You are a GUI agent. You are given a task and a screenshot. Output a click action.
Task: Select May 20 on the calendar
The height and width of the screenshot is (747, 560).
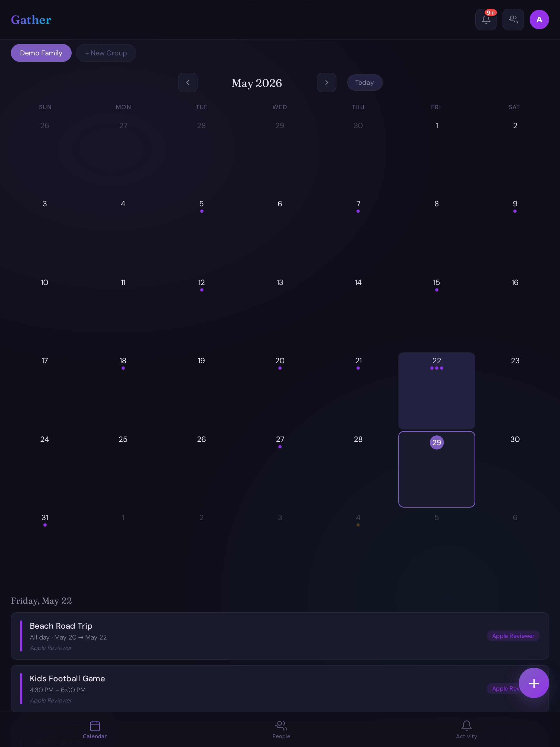point(280,391)
